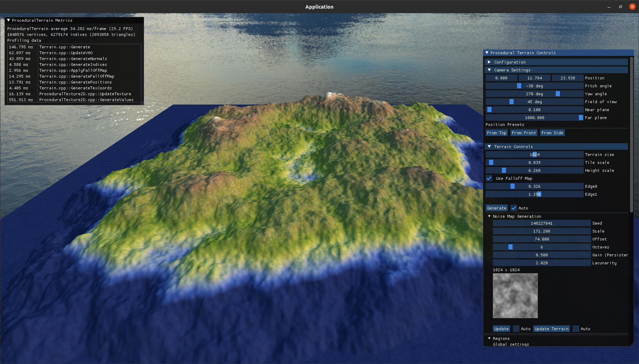Viewport: 639px width, 364px height.
Task: Collapse the ProceduralTerrain Metrics window
Action: 9,20
